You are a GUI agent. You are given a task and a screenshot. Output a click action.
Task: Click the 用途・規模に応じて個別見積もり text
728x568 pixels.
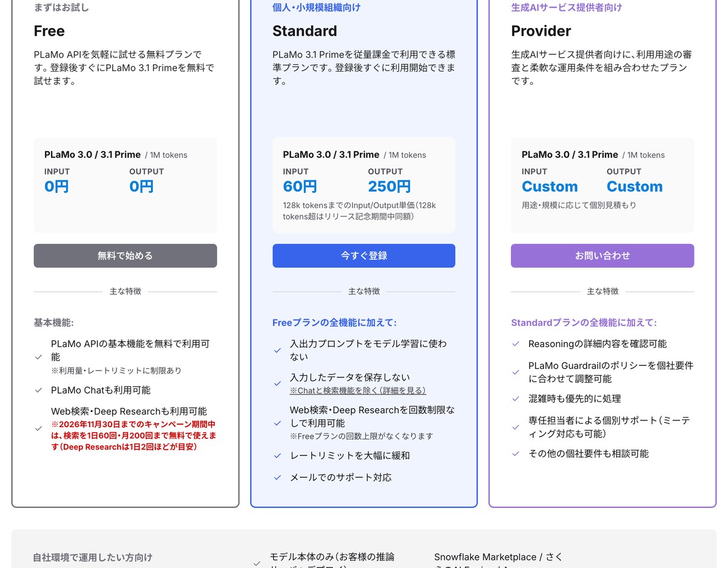pos(579,205)
